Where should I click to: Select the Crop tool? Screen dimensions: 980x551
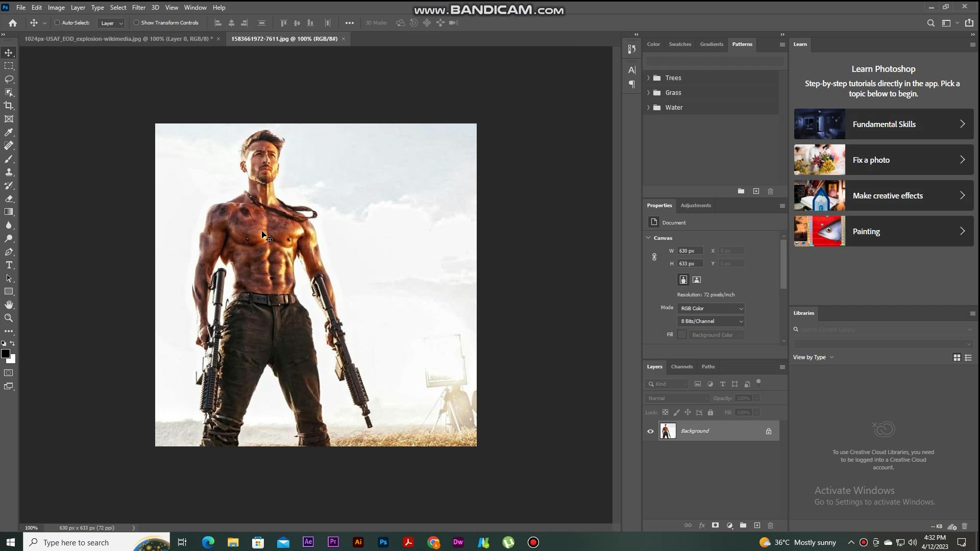pos(9,106)
